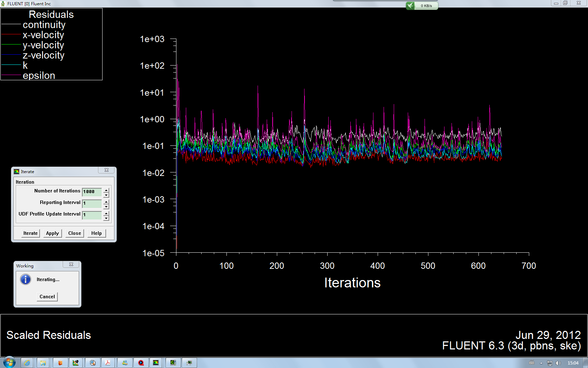Image resolution: width=588 pixels, height=368 pixels.
Task: Click the volume speaker tray icon
Action: pyautogui.click(x=558, y=363)
